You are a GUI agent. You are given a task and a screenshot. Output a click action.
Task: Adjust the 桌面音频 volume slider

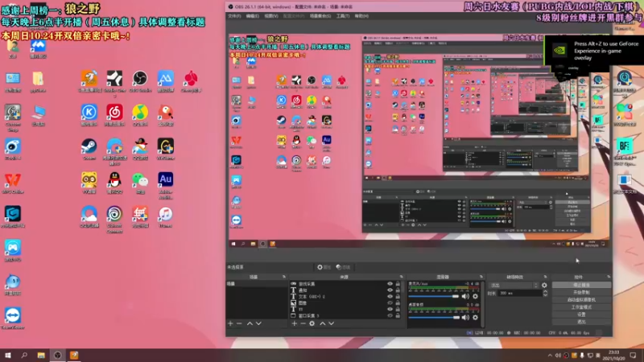[434, 317]
